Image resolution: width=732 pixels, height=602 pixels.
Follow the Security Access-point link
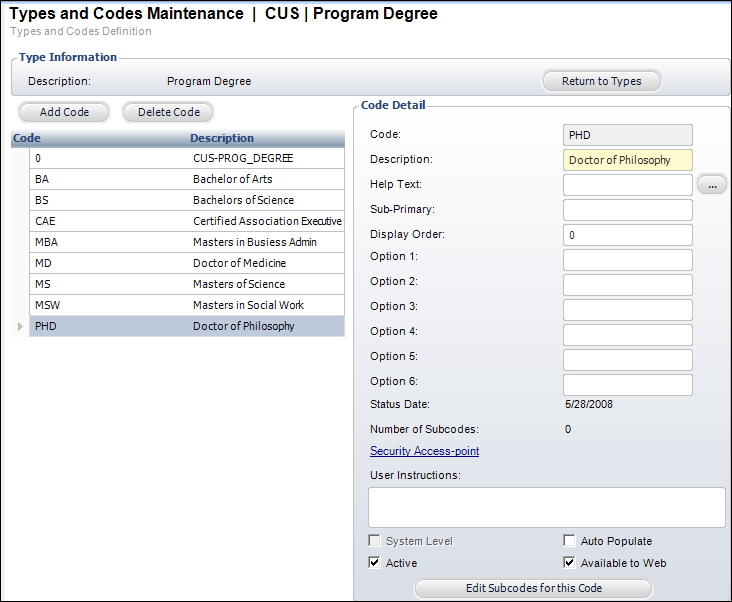tap(424, 451)
